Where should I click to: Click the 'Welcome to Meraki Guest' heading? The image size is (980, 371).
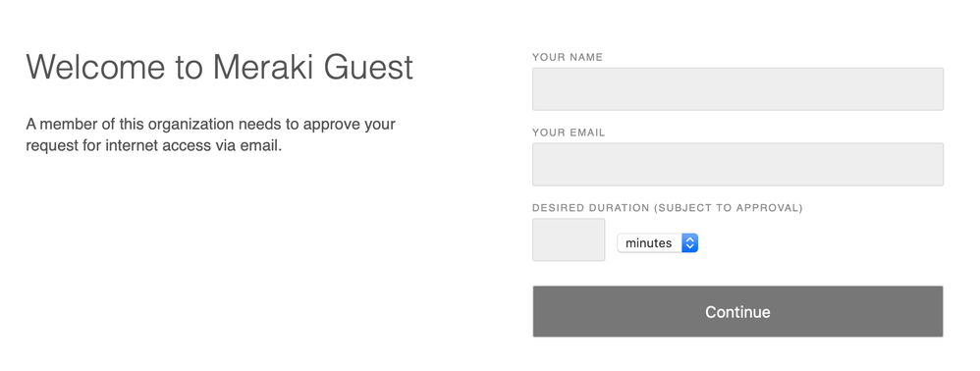pos(219,67)
